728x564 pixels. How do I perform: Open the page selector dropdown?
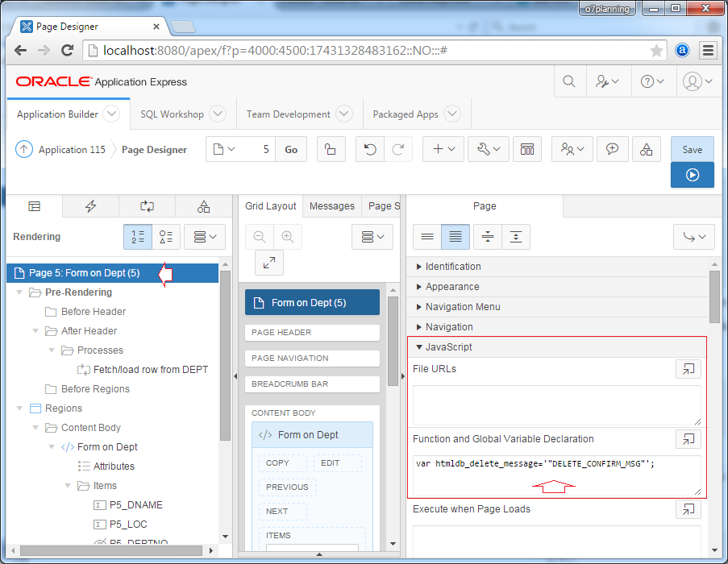tap(224, 149)
